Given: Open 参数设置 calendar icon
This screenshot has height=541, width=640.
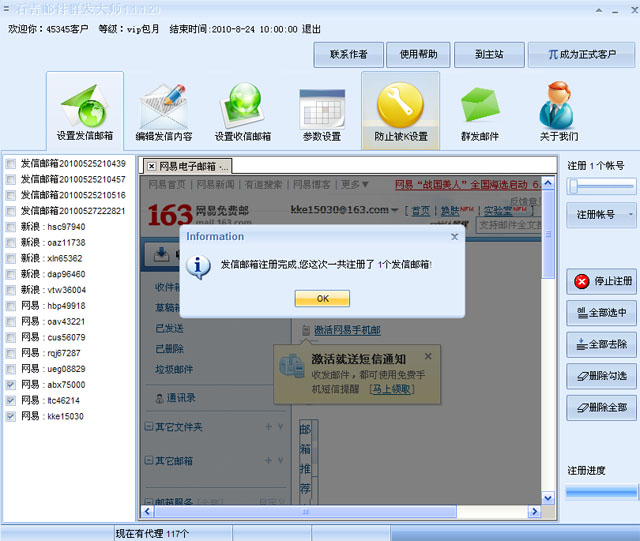Looking at the screenshot, I should point(322,111).
